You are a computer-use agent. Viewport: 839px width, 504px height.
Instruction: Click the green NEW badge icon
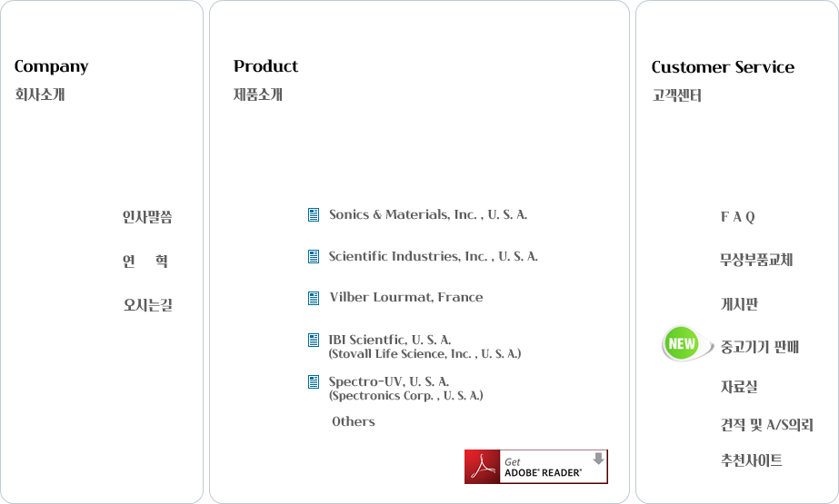(681, 343)
